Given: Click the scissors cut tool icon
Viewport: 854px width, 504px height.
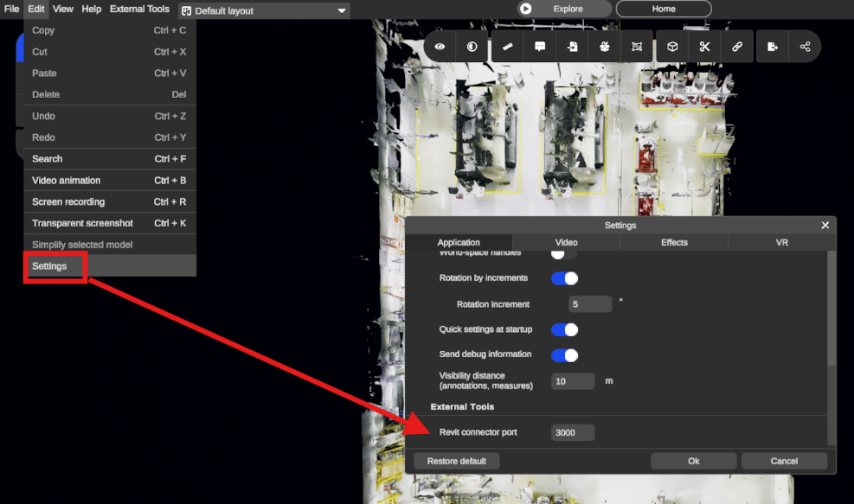Looking at the screenshot, I should (704, 47).
